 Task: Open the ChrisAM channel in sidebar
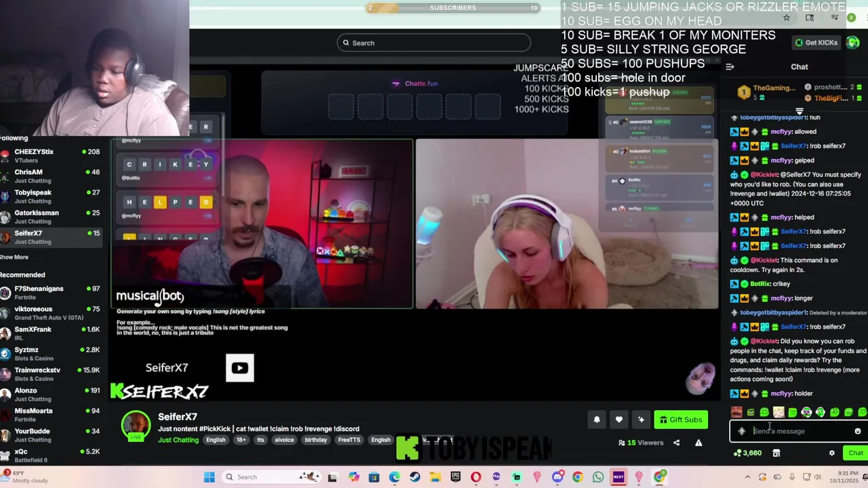[51, 176]
